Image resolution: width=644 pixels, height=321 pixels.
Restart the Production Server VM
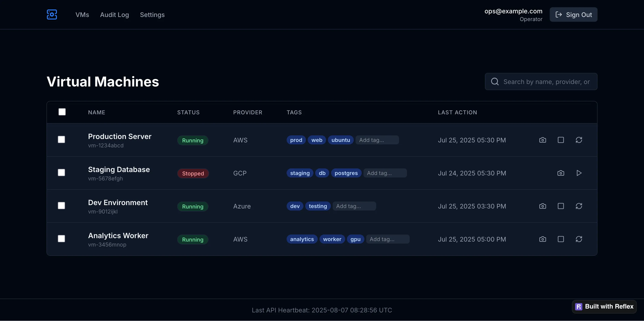[x=579, y=140]
